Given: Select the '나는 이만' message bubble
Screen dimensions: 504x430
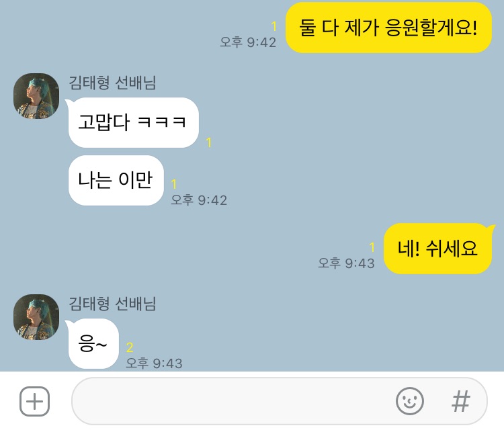Looking at the screenshot, I should tap(116, 180).
